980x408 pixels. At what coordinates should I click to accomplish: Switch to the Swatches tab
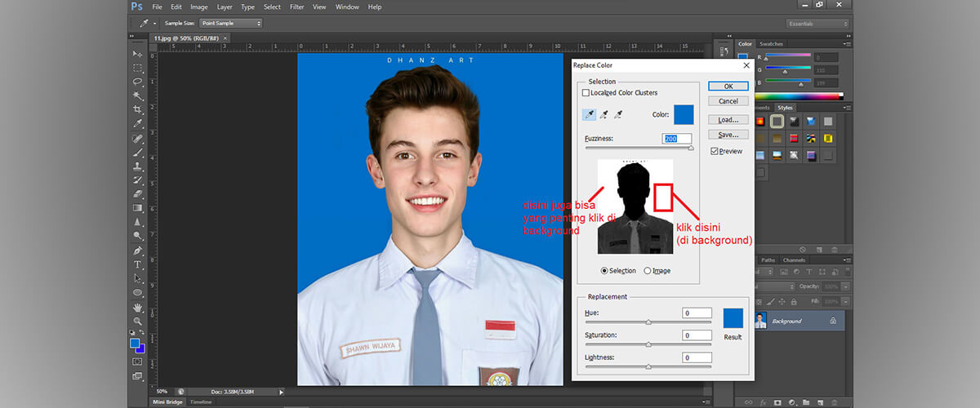[771, 44]
